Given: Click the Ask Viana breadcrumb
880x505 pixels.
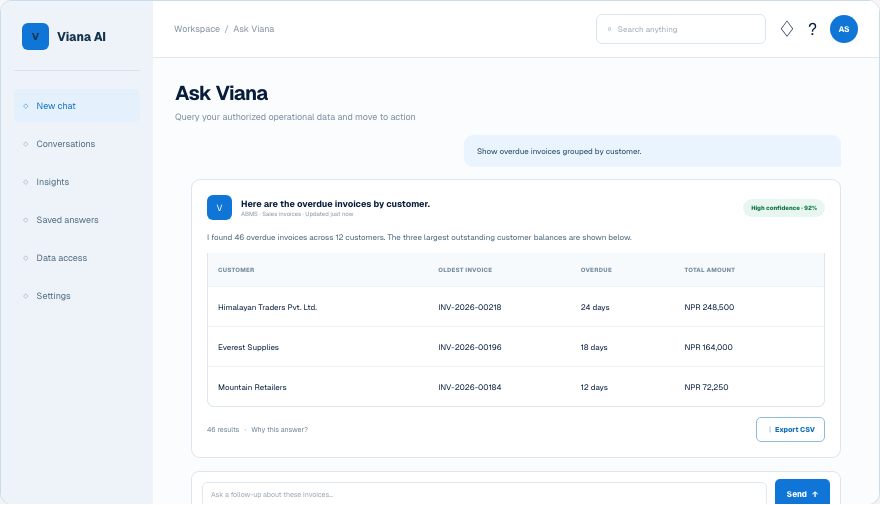Looking at the screenshot, I should pos(254,29).
